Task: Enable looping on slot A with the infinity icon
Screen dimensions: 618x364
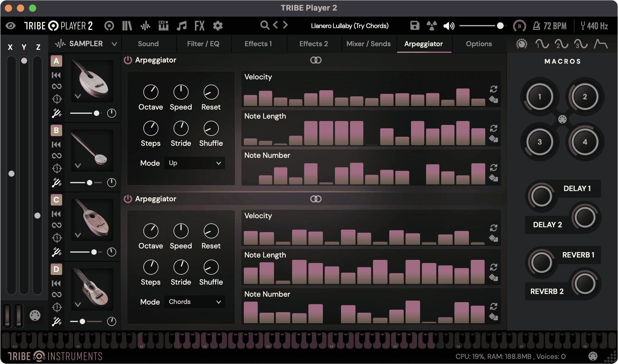Action: (56, 86)
